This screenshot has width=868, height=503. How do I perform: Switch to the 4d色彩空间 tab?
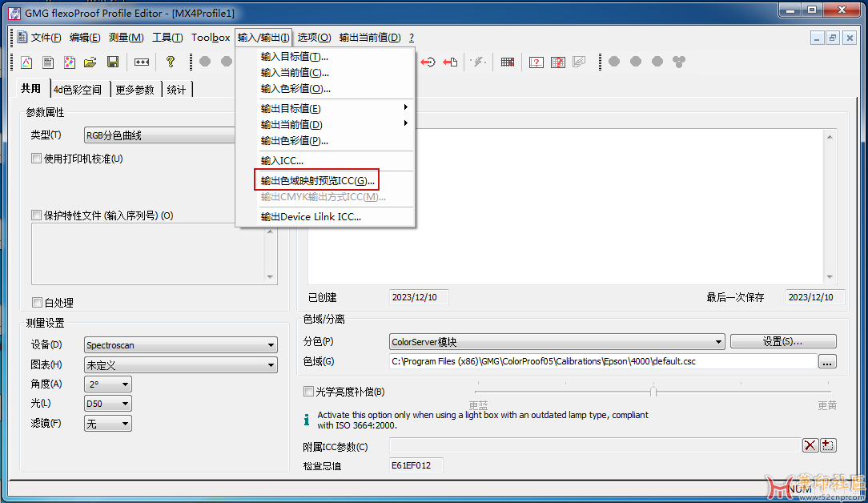click(78, 89)
